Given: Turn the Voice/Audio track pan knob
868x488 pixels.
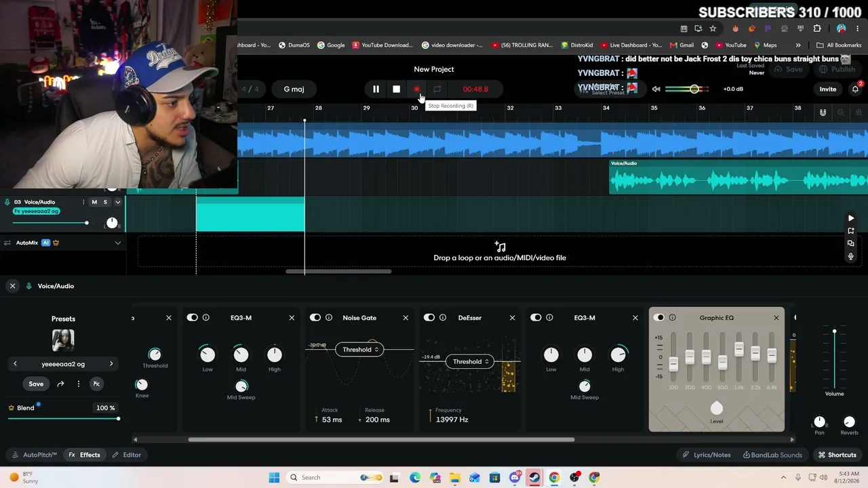Looking at the screenshot, I should 112,223.
